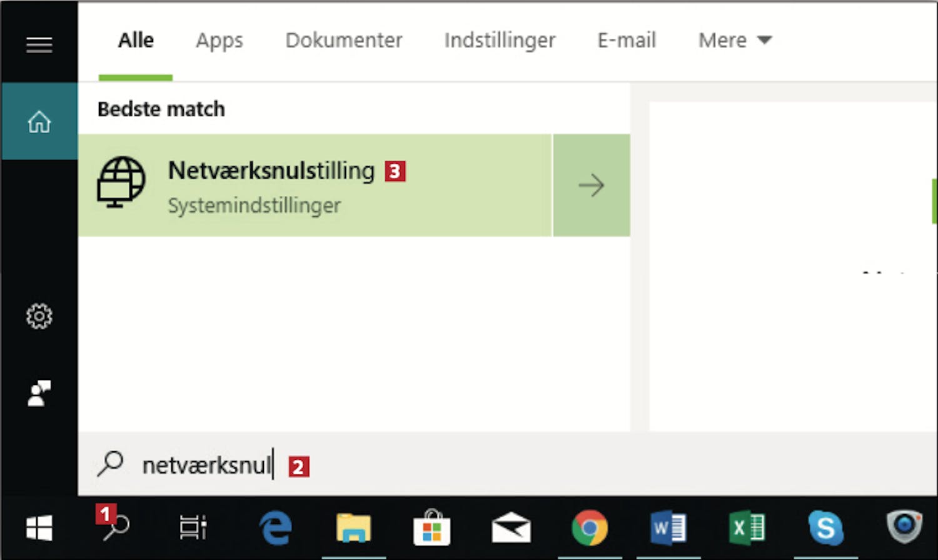Switch to the Dokumenter tab
Viewport: 938px width, 560px height.
pyautogui.click(x=344, y=41)
